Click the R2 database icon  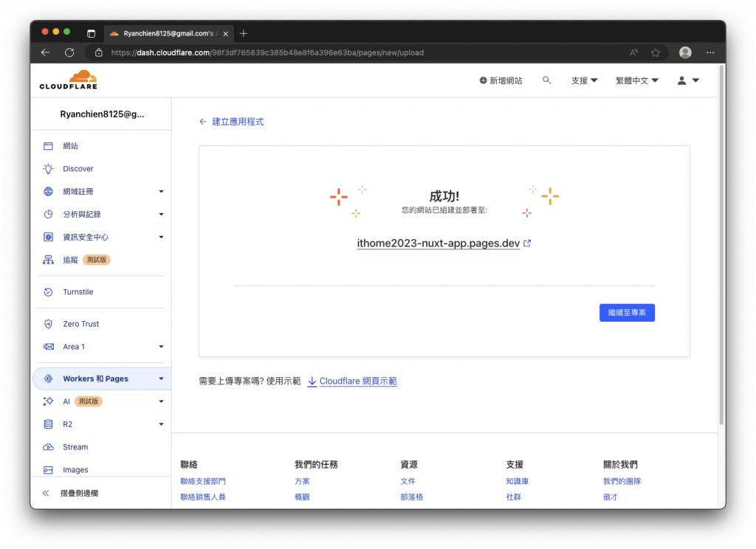[48, 424]
